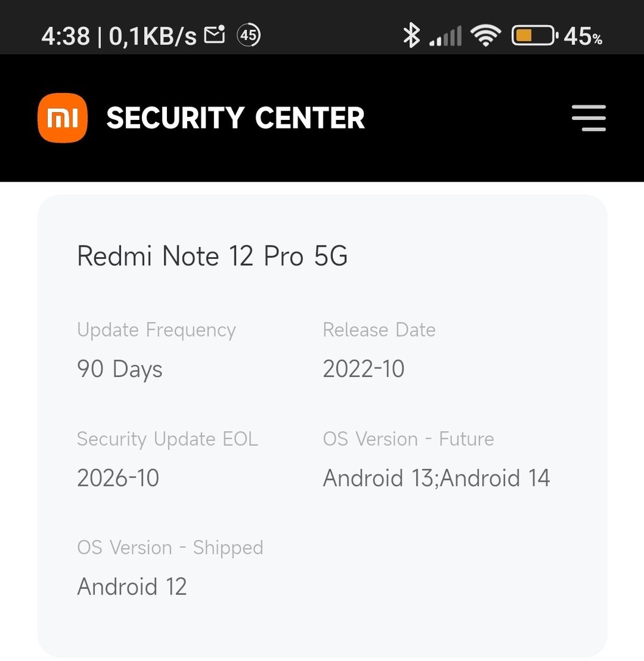Tap the Android 12 shipped version value

(132, 587)
